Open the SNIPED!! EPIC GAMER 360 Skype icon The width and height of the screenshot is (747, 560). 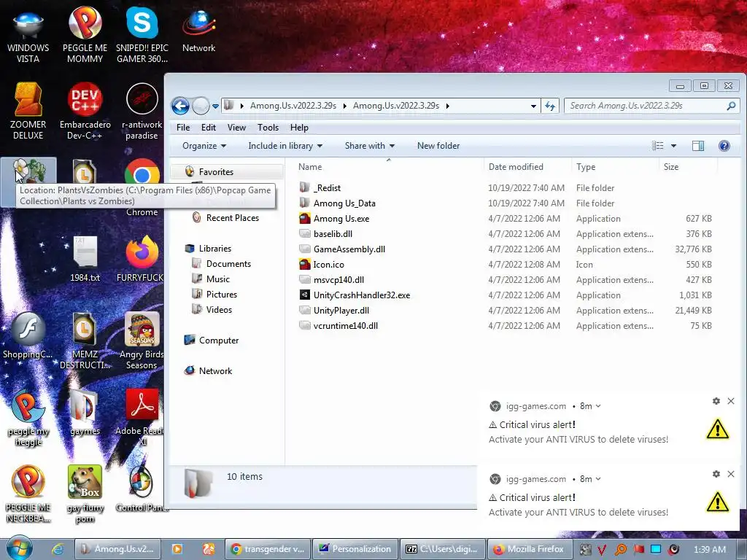point(142,36)
